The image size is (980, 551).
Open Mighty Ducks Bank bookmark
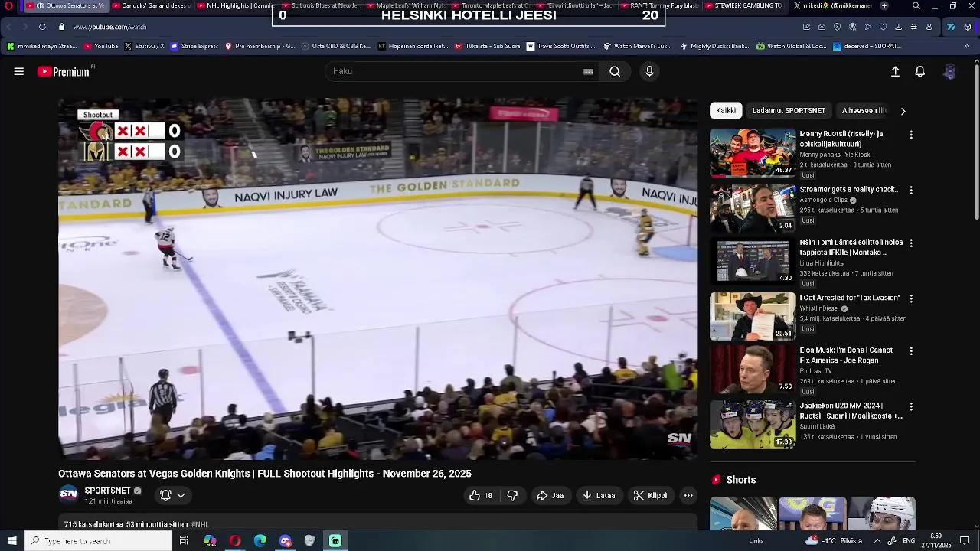tap(714, 46)
